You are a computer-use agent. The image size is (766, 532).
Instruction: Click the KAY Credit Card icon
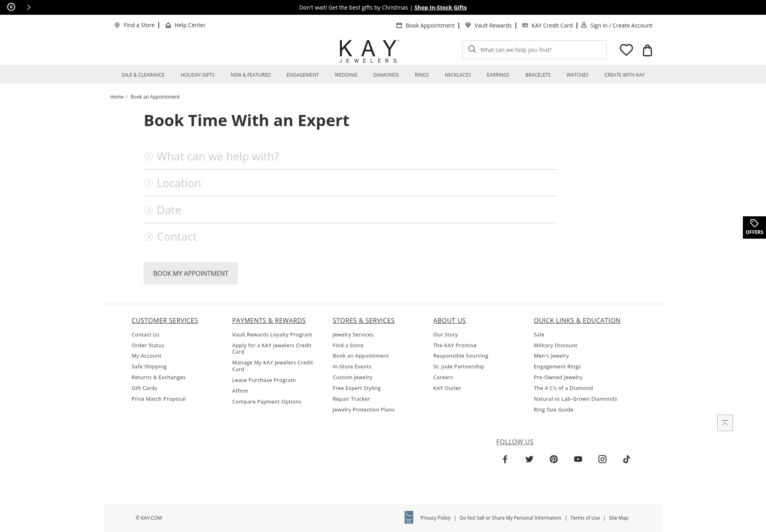point(525,25)
